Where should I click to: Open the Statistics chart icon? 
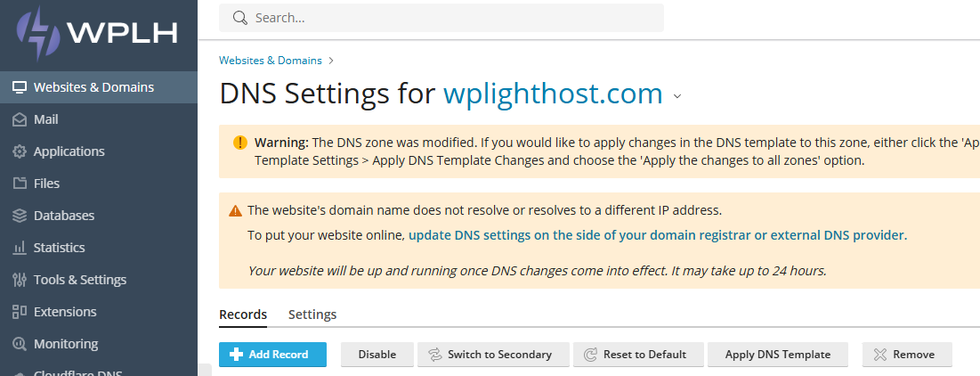20,248
